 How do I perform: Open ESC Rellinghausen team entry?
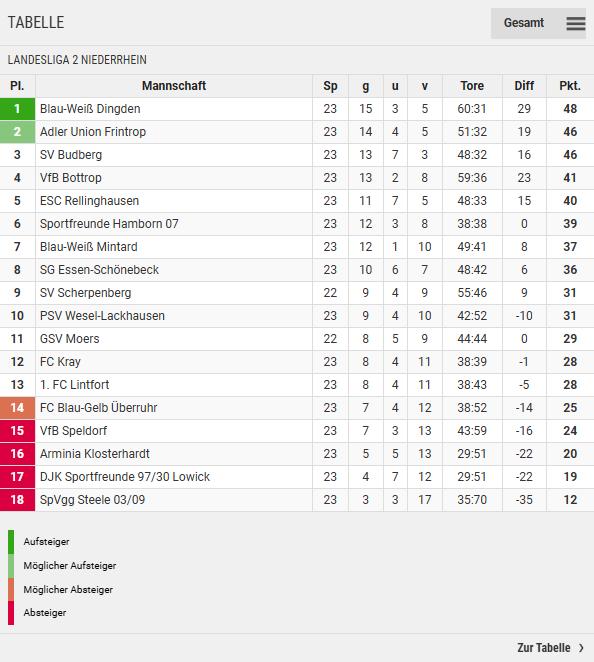pos(89,201)
